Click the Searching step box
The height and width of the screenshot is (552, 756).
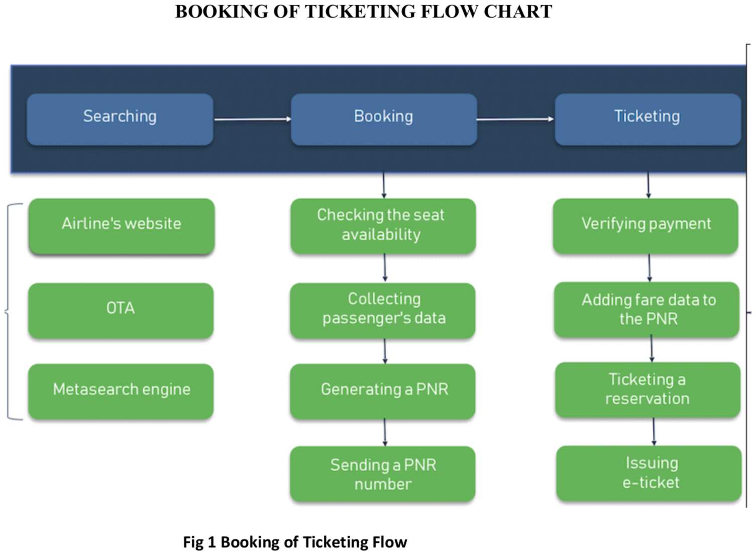[x=120, y=119]
